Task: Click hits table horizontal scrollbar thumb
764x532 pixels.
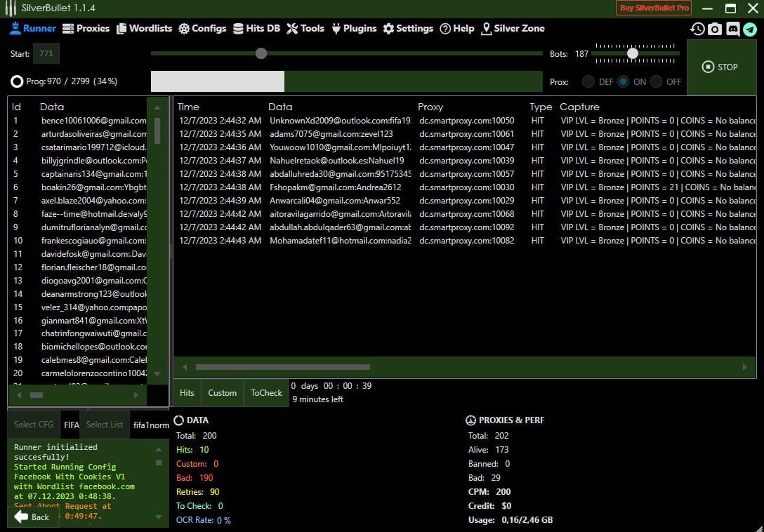Action: pyautogui.click(x=282, y=367)
